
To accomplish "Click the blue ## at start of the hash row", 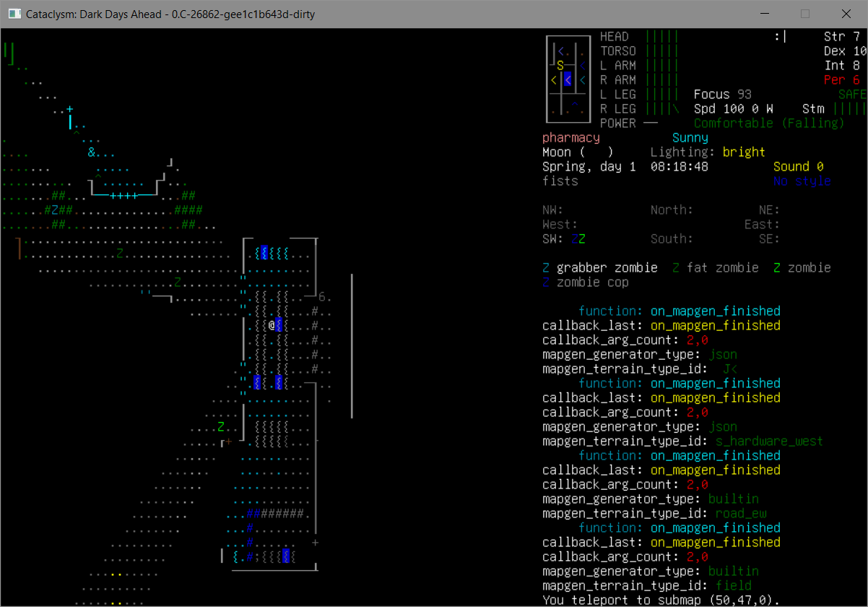I will [x=253, y=513].
